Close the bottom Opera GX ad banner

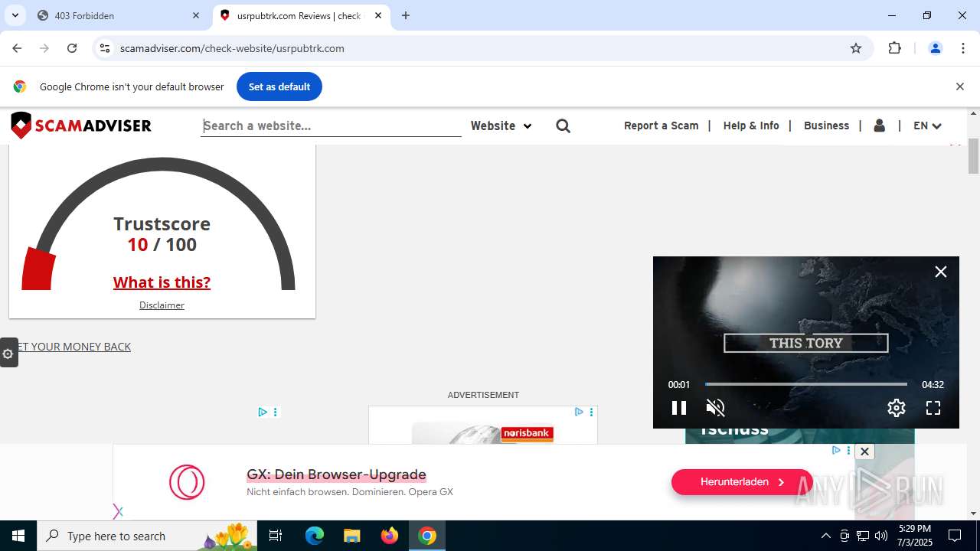(x=864, y=452)
